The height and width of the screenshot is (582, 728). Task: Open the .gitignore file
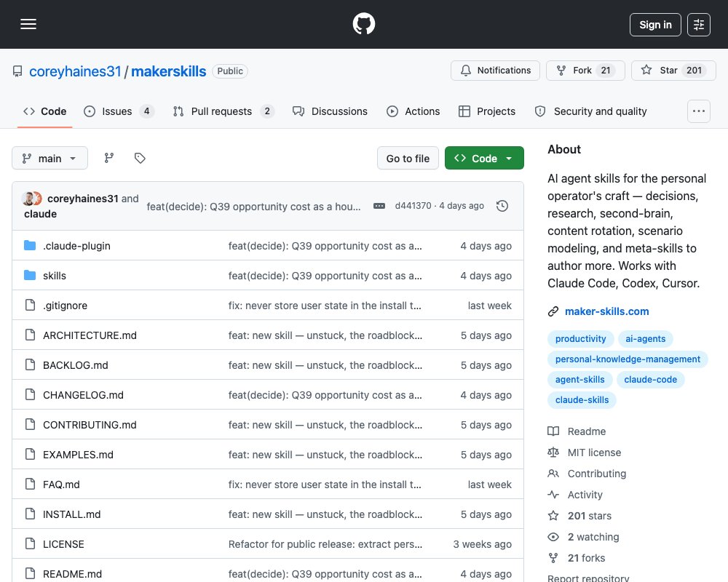tap(65, 306)
